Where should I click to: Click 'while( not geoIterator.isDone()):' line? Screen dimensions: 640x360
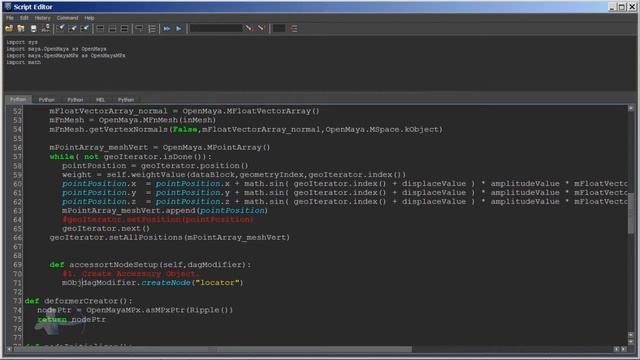coord(131,157)
